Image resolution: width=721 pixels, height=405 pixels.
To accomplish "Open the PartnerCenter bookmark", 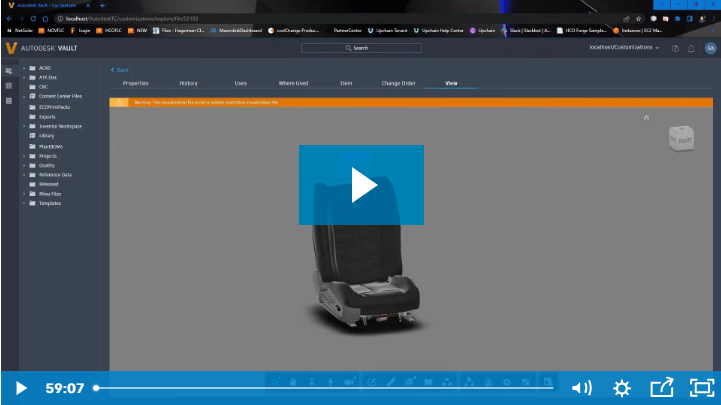I will pyautogui.click(x=344, y=30).
